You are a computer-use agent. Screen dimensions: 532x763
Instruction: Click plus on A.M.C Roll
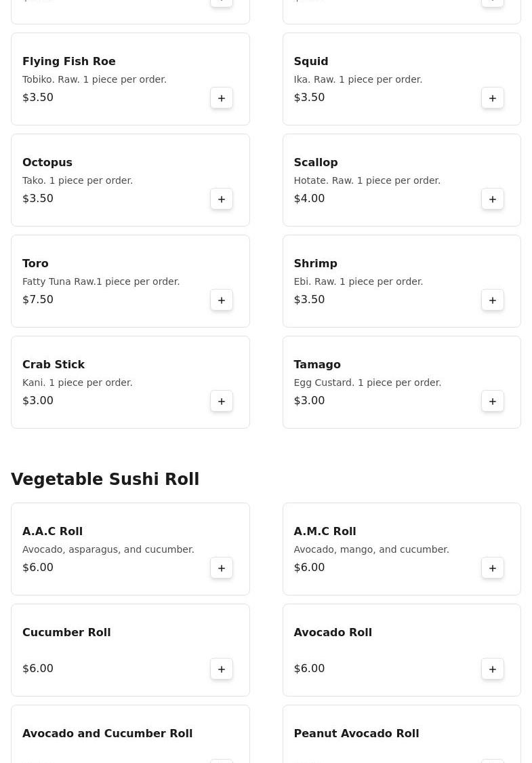pos(493,568)
